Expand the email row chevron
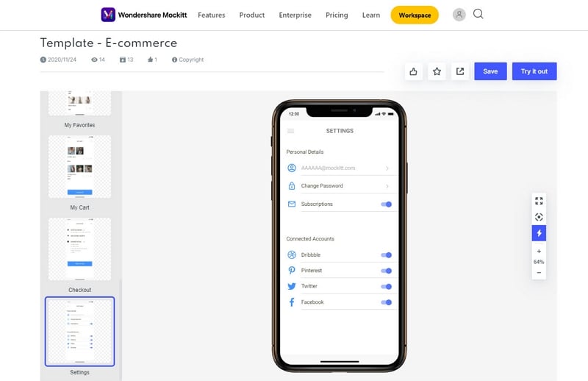The image size is (588, 381). pos(387,168)
